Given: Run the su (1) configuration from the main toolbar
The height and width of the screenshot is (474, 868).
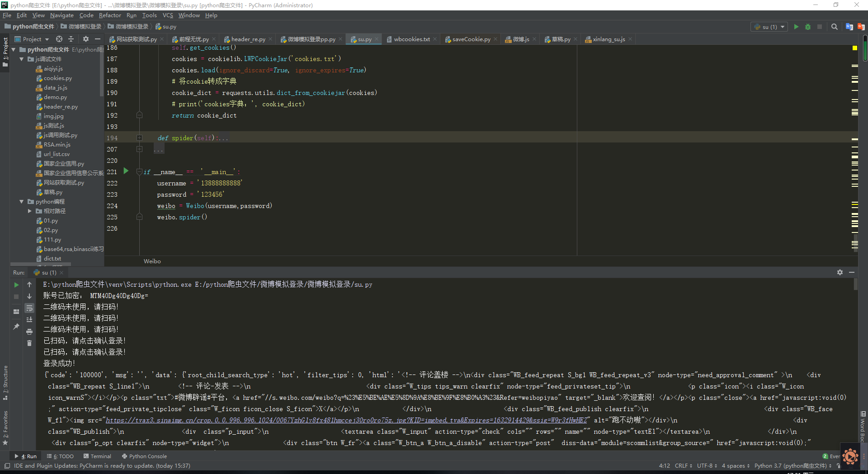Looking at the screenshot, I should (796, 27).
